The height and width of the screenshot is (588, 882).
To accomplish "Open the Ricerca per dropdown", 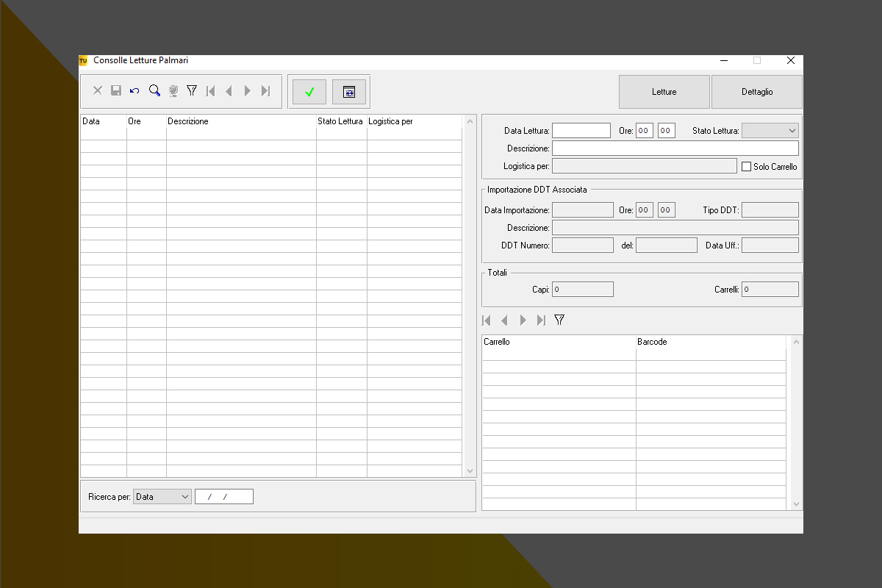I will 162,497.
